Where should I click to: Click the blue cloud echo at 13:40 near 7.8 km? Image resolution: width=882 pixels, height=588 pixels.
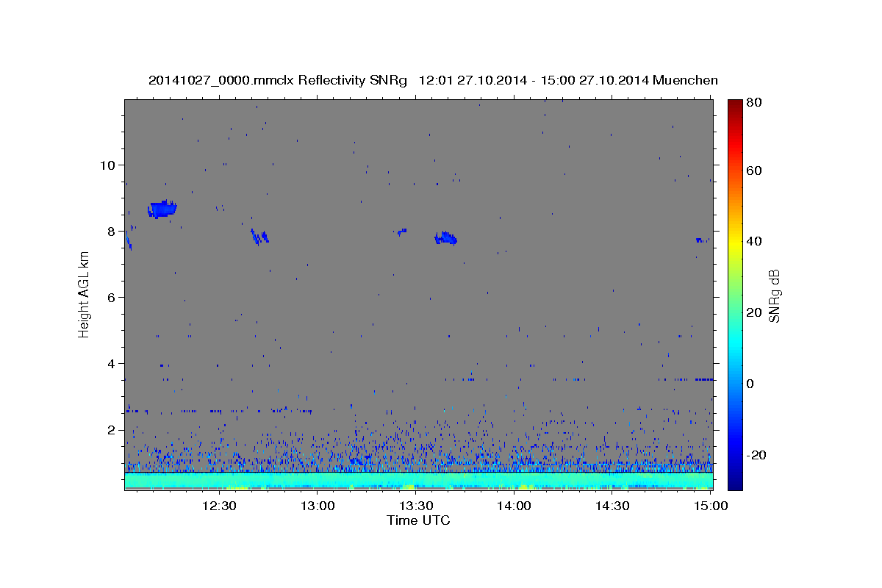(x=445, y=238)
